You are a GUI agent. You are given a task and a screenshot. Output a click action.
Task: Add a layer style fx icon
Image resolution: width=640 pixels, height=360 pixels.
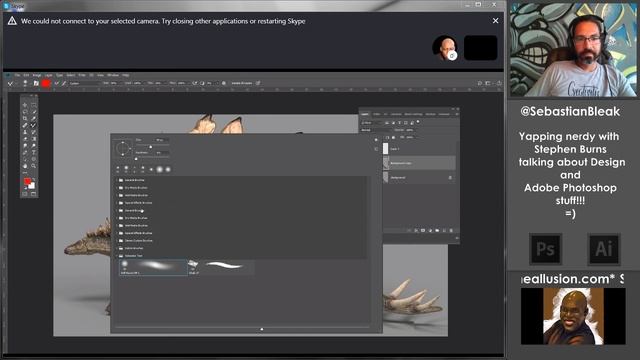coord(416,231)
